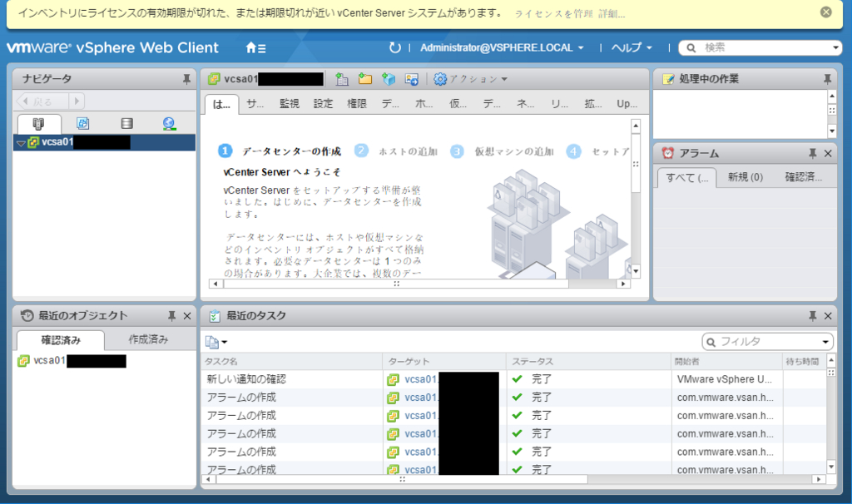Click the create folder toolbar icon
This screenshot has width=852, height=504.
click(x=365, y=79)
